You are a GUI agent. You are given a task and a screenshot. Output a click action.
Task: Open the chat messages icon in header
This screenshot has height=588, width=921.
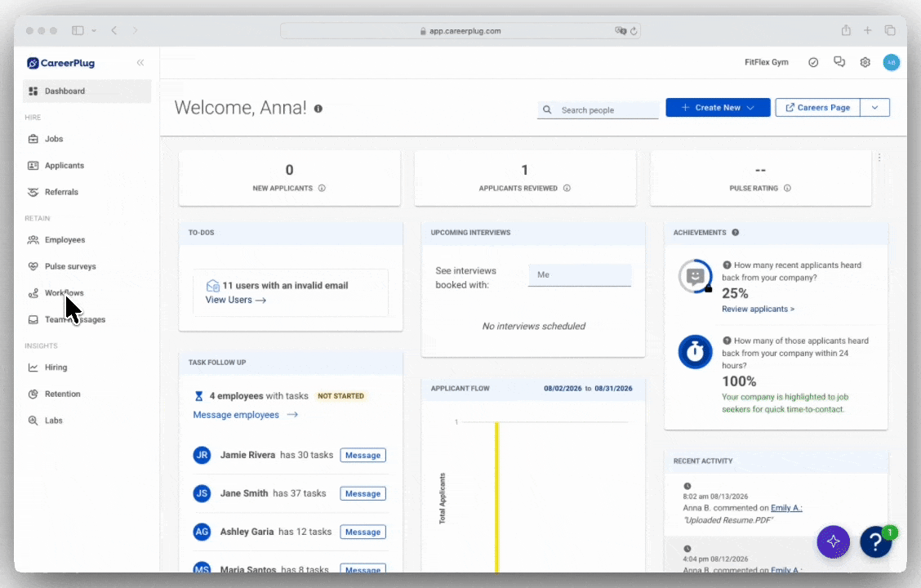(839, 62)
